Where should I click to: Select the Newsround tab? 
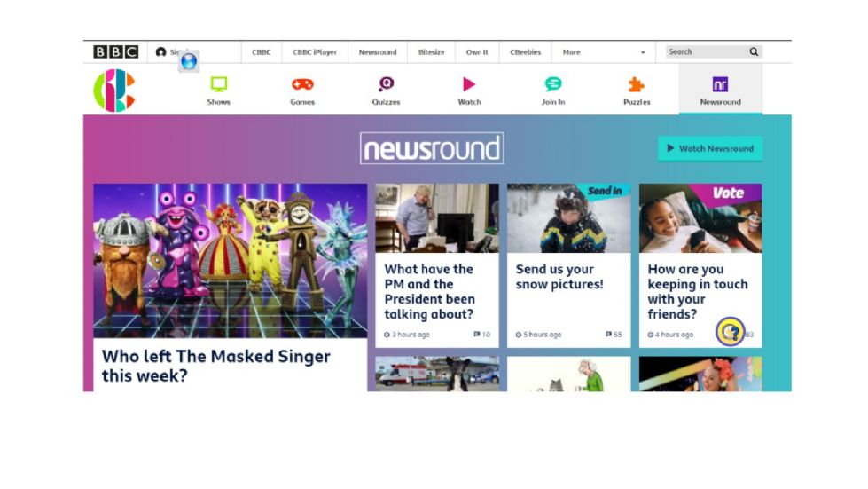tap(720, 90)
